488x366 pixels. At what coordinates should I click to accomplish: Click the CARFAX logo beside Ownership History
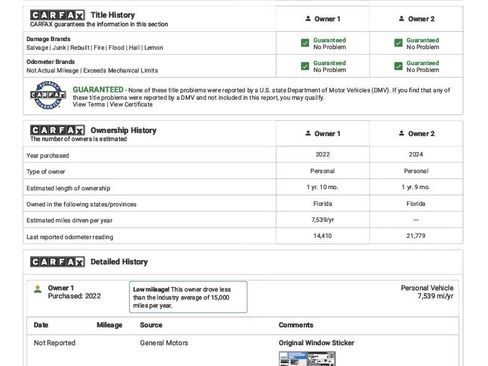point(57,130)
